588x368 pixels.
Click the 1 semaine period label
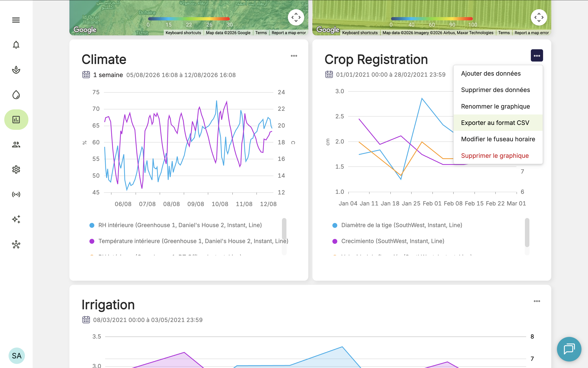tap(108, 75)
